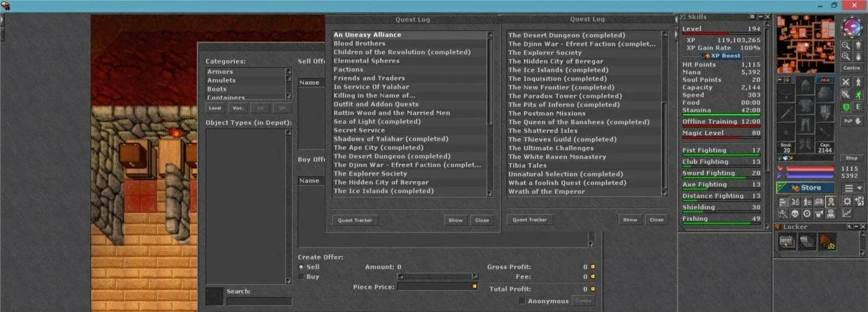Click the Piece Price input field
Image resolution: width=868 pixels, height=312 pixels.
coord(438,286)
